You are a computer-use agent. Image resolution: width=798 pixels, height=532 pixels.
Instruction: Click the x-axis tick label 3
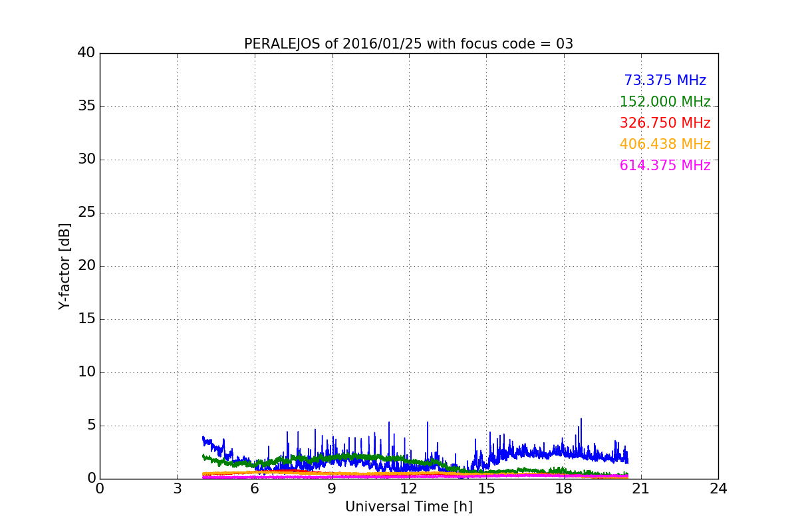(x=177, y=489)
